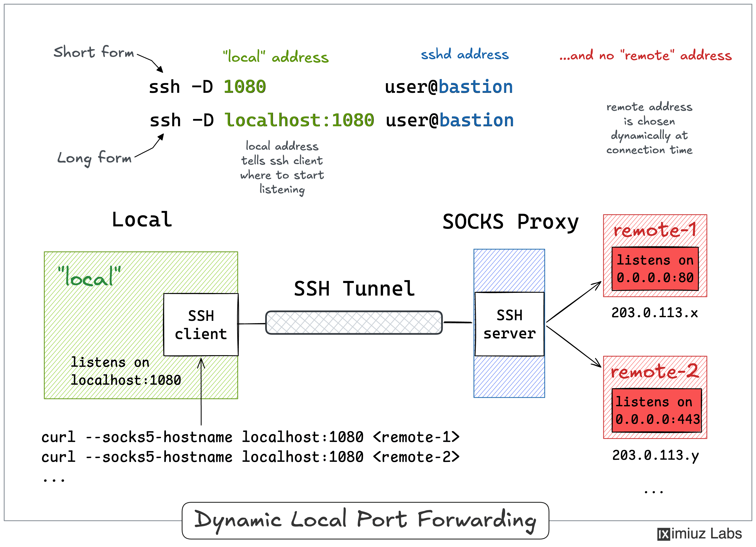Click the 'Local' section title

(x=142, y=220)
